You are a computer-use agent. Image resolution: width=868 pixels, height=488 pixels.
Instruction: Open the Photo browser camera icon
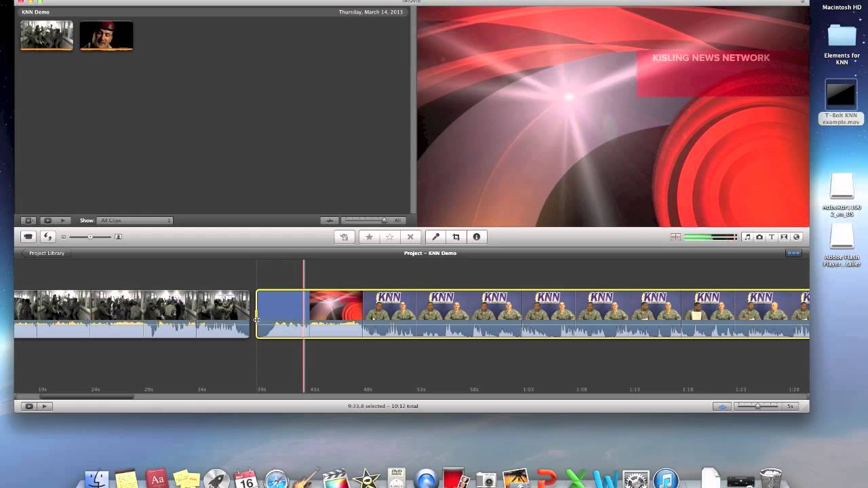pos(759,237)
